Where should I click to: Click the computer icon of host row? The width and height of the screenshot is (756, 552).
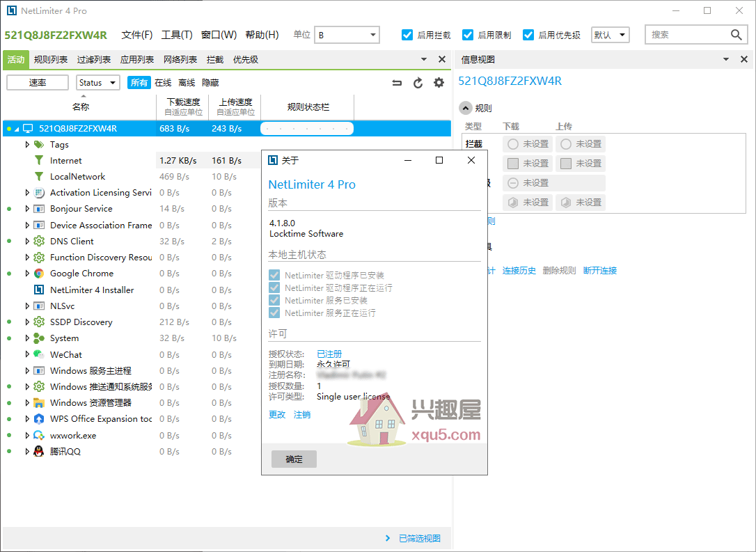point(29,128)
